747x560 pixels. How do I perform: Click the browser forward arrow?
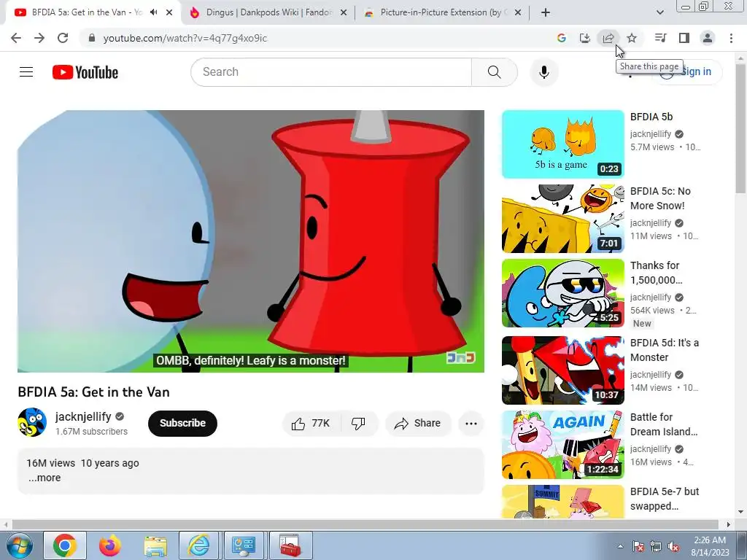coord(39,38)
